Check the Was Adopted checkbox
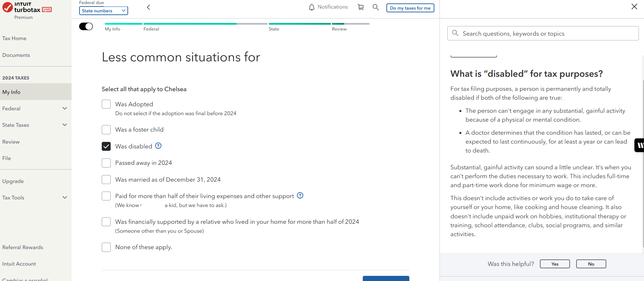This screenshot has width=644, height=281. point(106,104)
